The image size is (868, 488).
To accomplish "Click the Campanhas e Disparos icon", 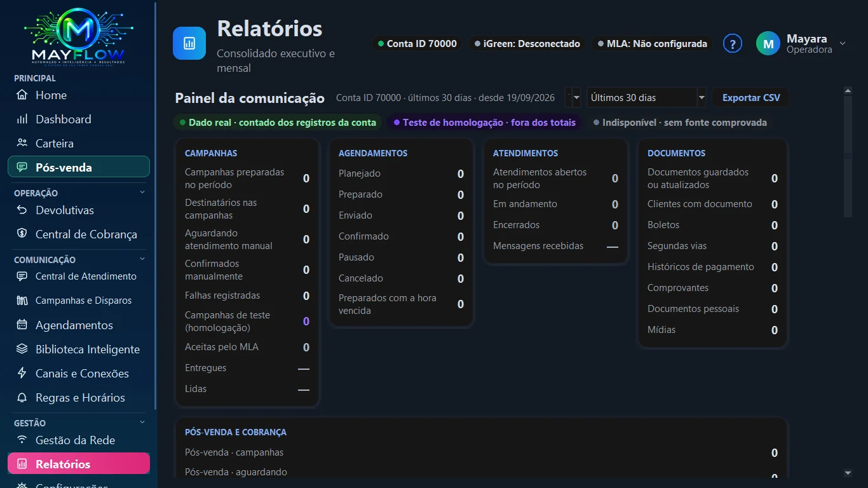I will pyautogui.click(x=22, y=301).
